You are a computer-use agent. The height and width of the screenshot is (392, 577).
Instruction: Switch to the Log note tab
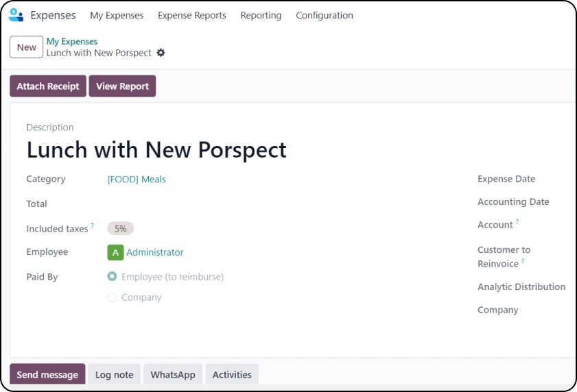click(114, 374)
